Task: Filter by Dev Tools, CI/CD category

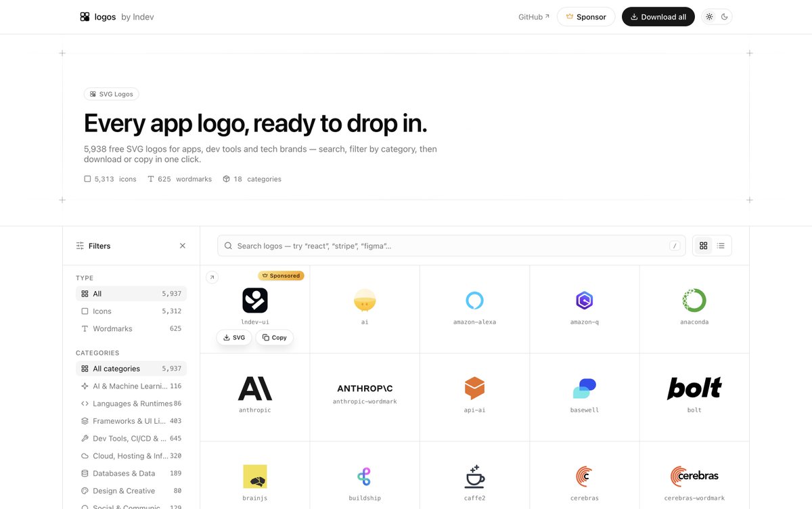Action: pyautogui.click(x=131, y=439)
